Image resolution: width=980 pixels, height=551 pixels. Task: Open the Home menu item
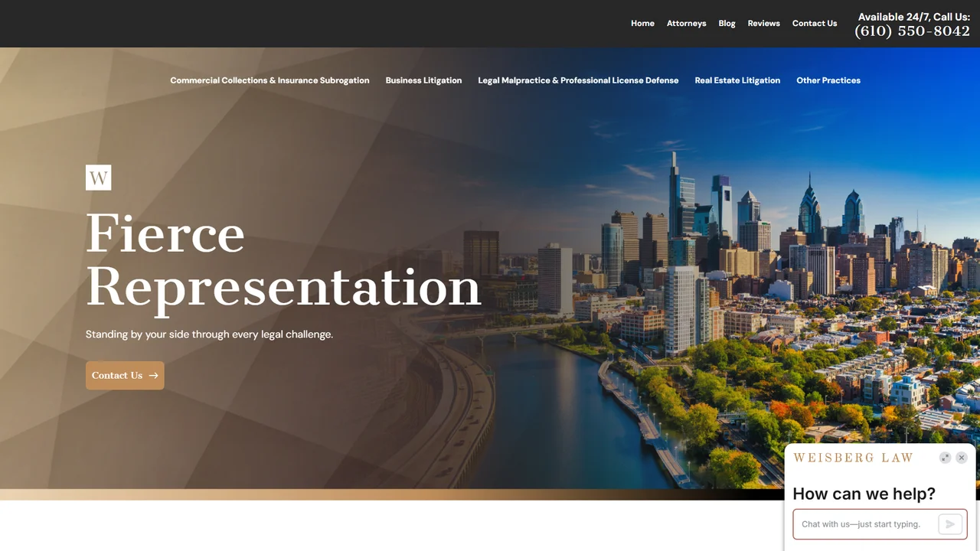click(642, 24)
